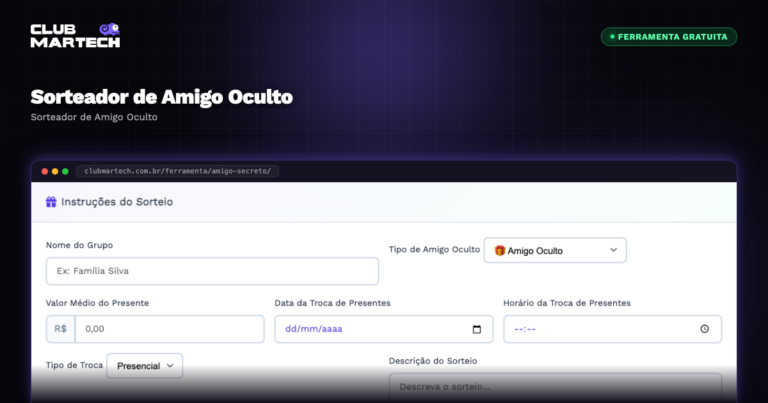Image resolution: width=768 pixels, height=403 pixels.
Task: Open the clock time picker icon
Action: tap(704, 329)
